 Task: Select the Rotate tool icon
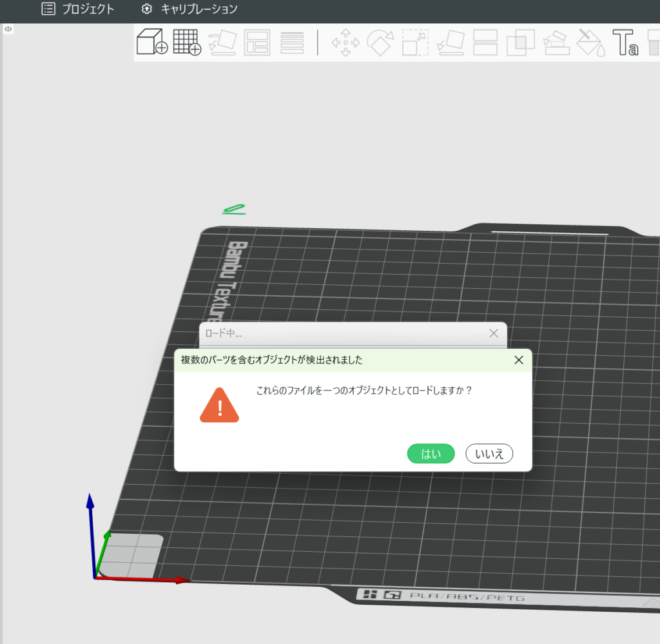tap(380, 42)
